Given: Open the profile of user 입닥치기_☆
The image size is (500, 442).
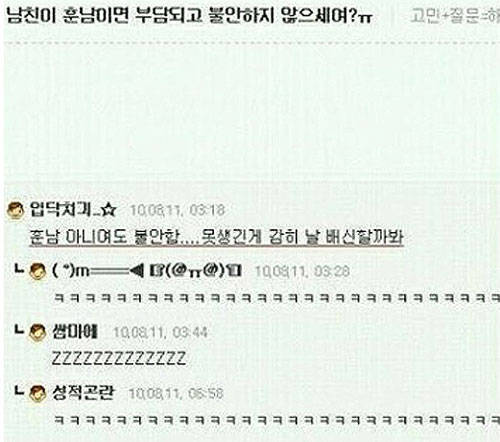Looking at the screenshot, I should pyautogui.click(x=73, y=210).
